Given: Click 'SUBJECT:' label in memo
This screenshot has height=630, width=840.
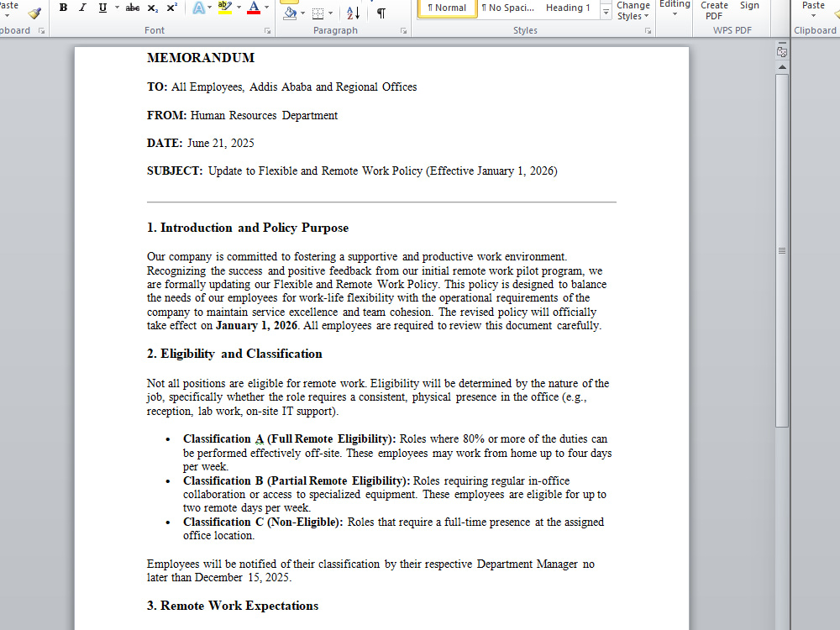Looking at the screenshot, I should 175,171.
